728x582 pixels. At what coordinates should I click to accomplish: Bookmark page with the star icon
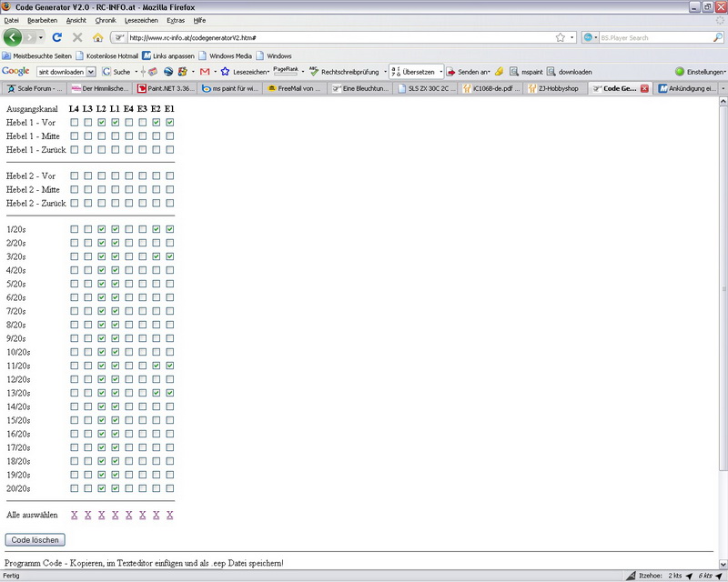[x=561, y=37]
